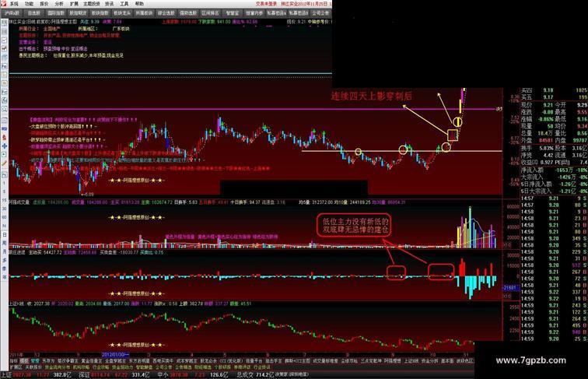The height and width of the screenshot is (379, 588).
Task: Select the 30-minute period button
Action: click(x=4, y=209)
